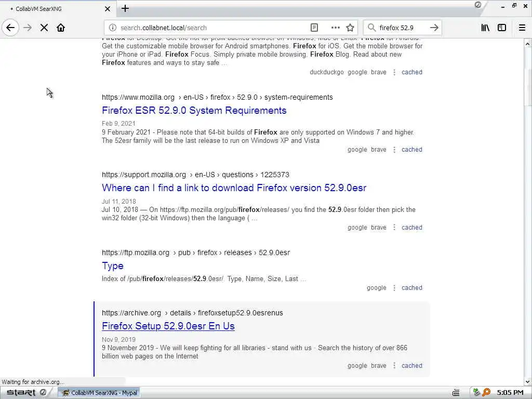Open the on-screen keyboard tray icon
This screenshot has height=399, width=532.
tap(456, 393)
